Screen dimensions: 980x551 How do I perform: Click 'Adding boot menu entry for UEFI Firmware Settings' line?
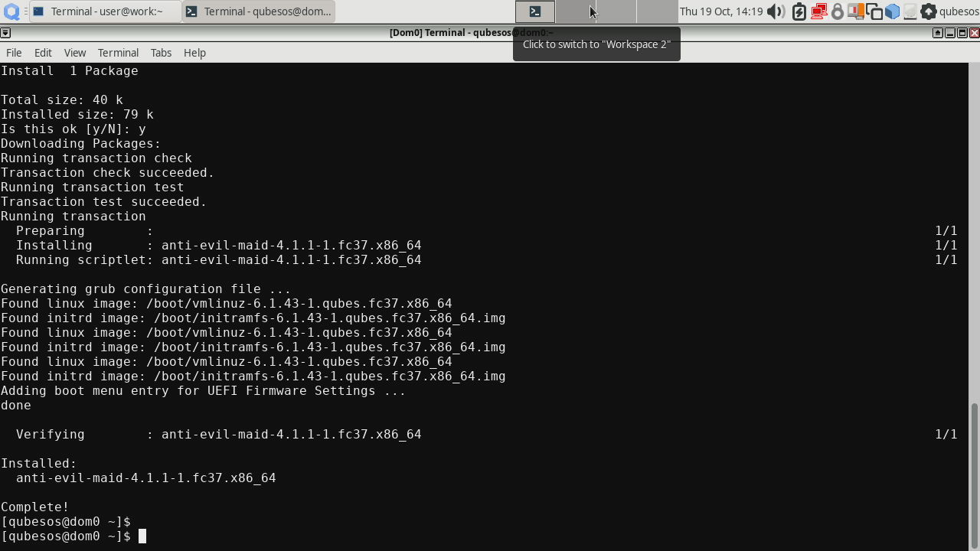tap(204, 391)
